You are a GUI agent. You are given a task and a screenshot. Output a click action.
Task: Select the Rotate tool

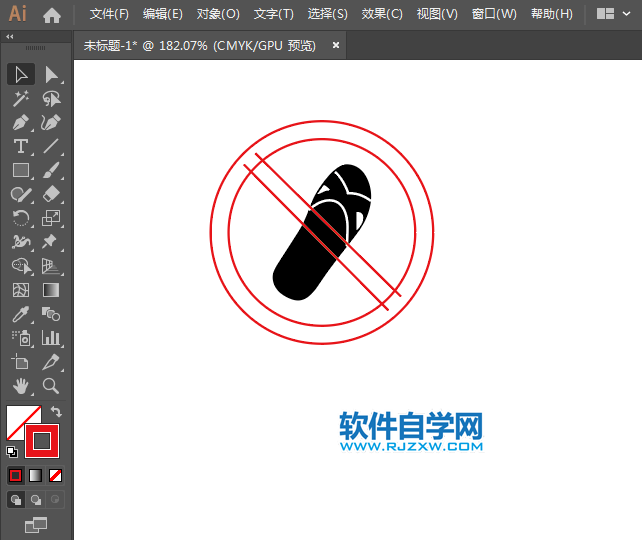[x=21, y=218]
